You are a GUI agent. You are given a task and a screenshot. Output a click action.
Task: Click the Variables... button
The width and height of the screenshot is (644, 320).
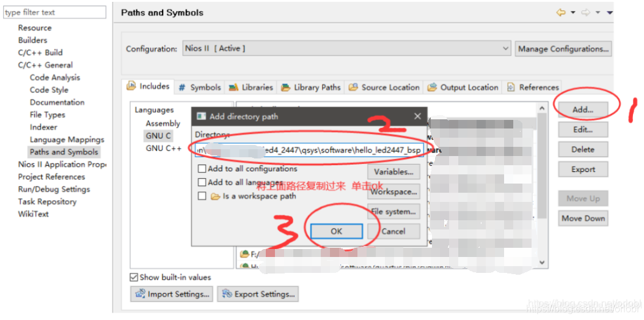(x=393, y=171)
